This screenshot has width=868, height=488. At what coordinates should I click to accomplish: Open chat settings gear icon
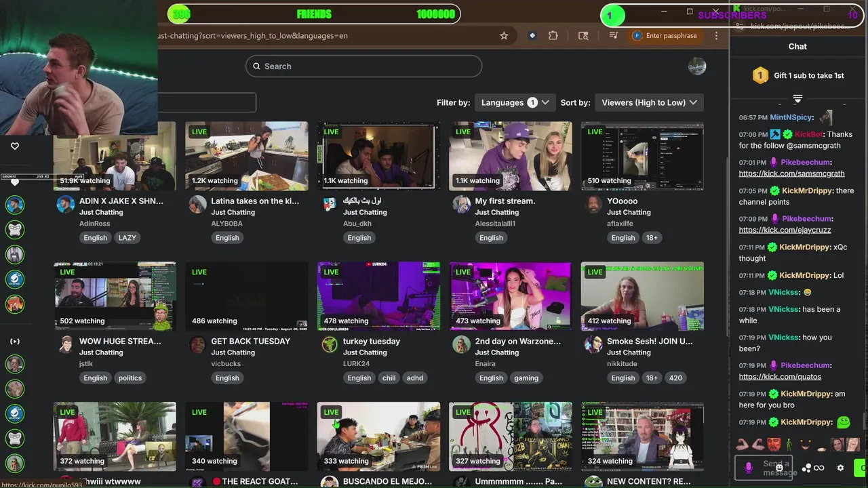tap(840, 468)
